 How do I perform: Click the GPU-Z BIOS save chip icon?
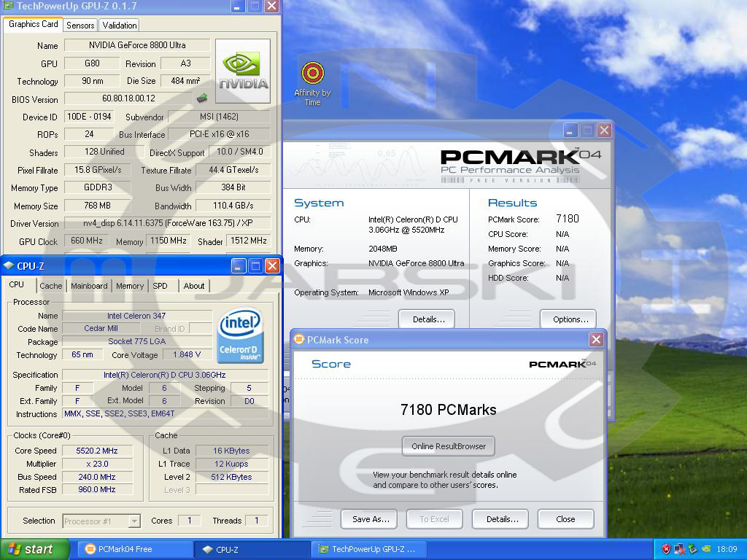[202, 98]
